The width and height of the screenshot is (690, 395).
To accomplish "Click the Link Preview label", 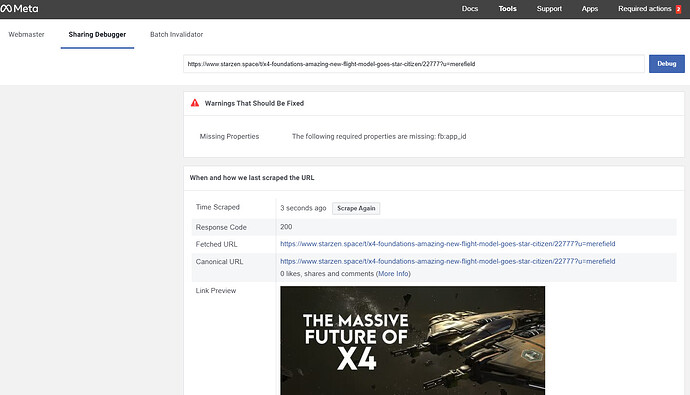I will 216,291.
